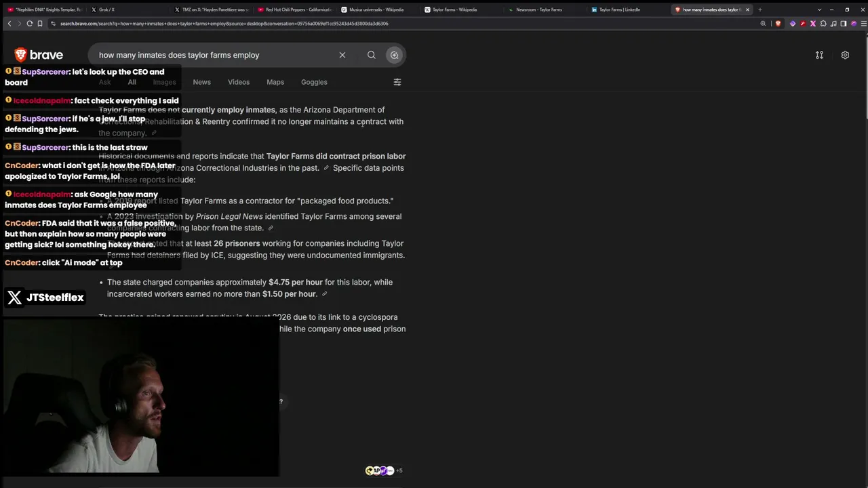Screen dimensions: 868x488
Task: Click the bold '$4.75 per hour' text
Action: pyautogui.click(x=296, y=283)
